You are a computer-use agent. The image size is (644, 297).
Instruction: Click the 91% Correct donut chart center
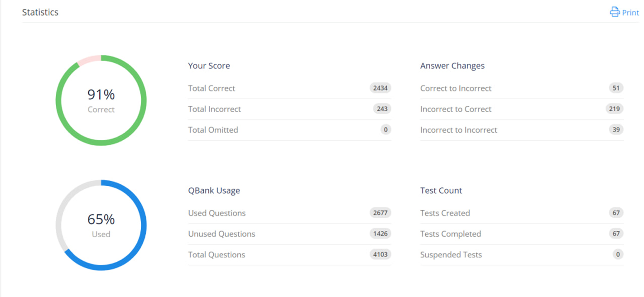(101, 101)
